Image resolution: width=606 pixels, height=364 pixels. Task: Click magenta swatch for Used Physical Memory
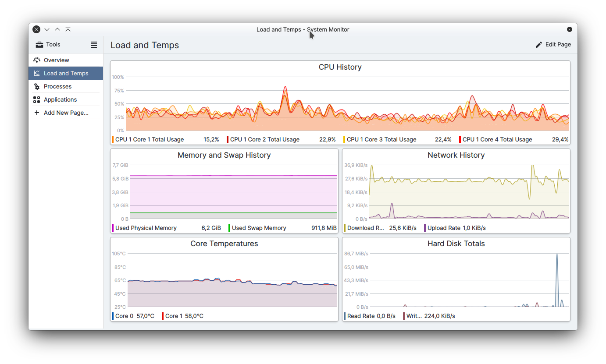113,228
